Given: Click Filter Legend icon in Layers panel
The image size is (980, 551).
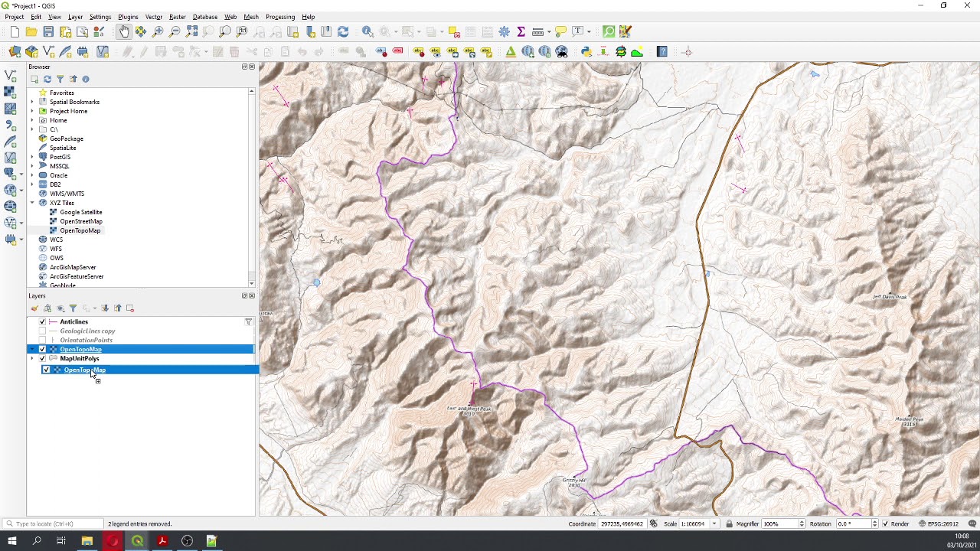Looking at the screenshot, I should click(73, 308).
